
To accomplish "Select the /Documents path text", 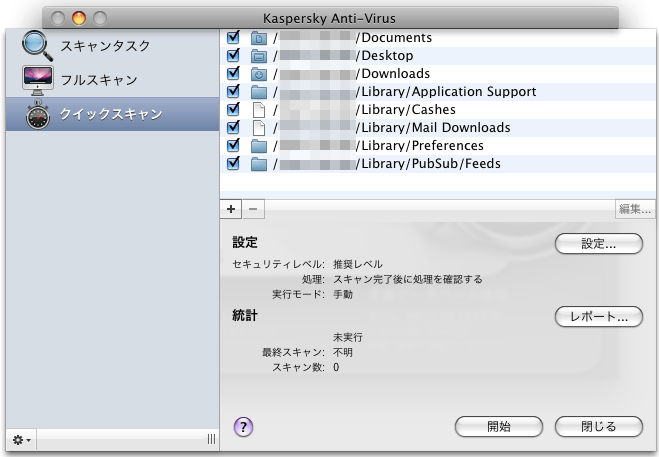I will click(394, 38).
